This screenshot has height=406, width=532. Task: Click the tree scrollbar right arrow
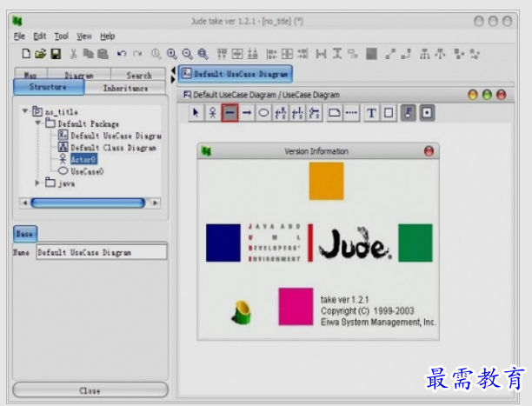pyautogui.click(x=156, y=203)
